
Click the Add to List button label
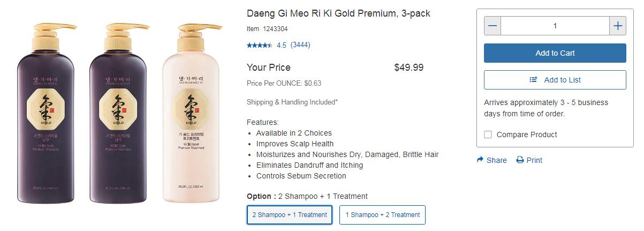562,80
